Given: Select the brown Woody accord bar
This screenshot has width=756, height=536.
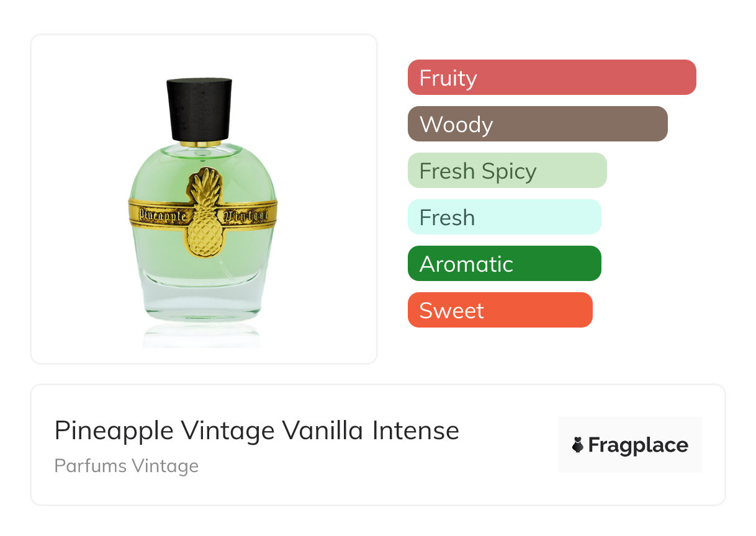Looking at the screenshot, I should (538, 124).
